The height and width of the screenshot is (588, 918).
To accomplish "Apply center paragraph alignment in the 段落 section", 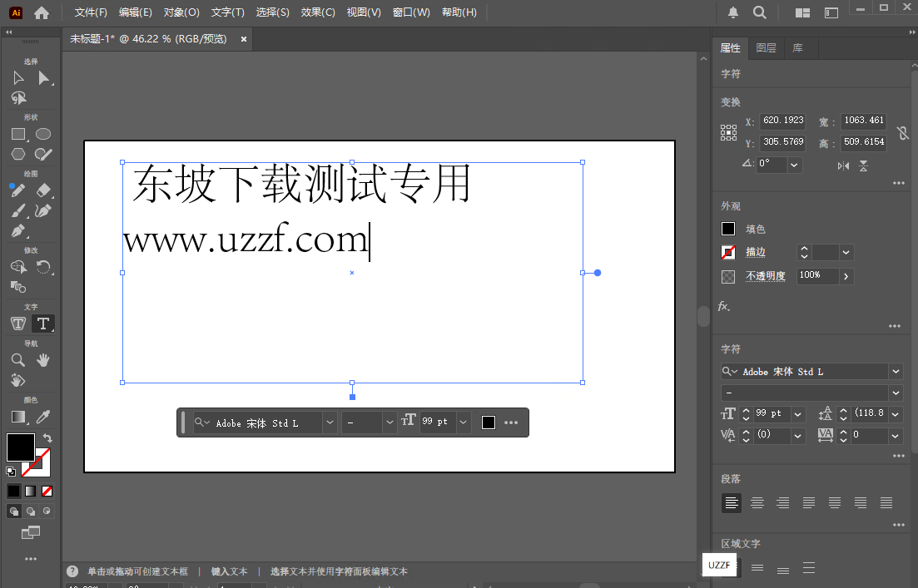I will click(x=757, y=502).
